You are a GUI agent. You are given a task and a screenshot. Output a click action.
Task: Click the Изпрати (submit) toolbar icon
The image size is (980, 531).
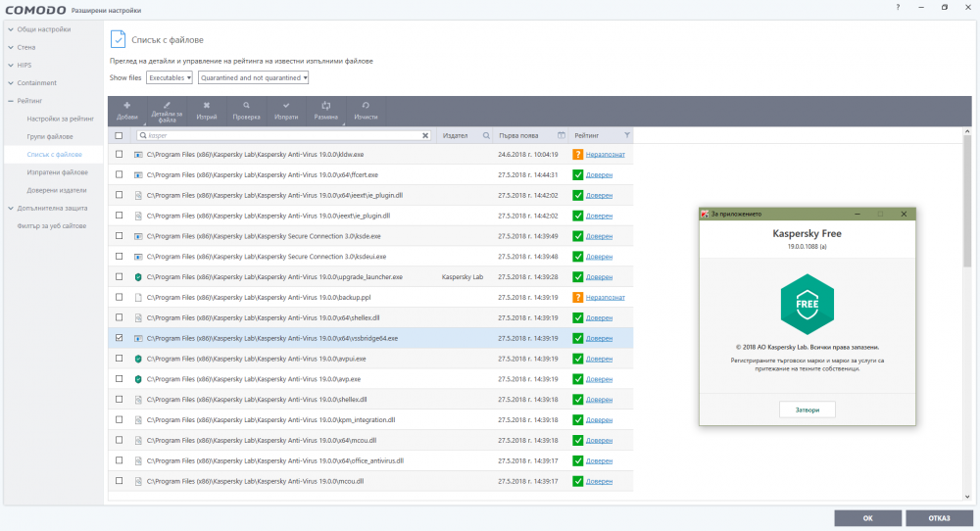tap(286, 106)
